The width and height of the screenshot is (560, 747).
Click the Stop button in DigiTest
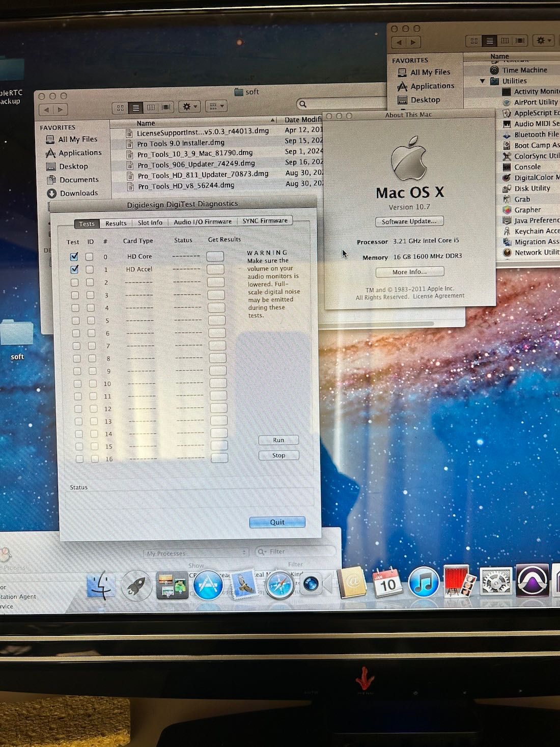(x=278, y=455)
